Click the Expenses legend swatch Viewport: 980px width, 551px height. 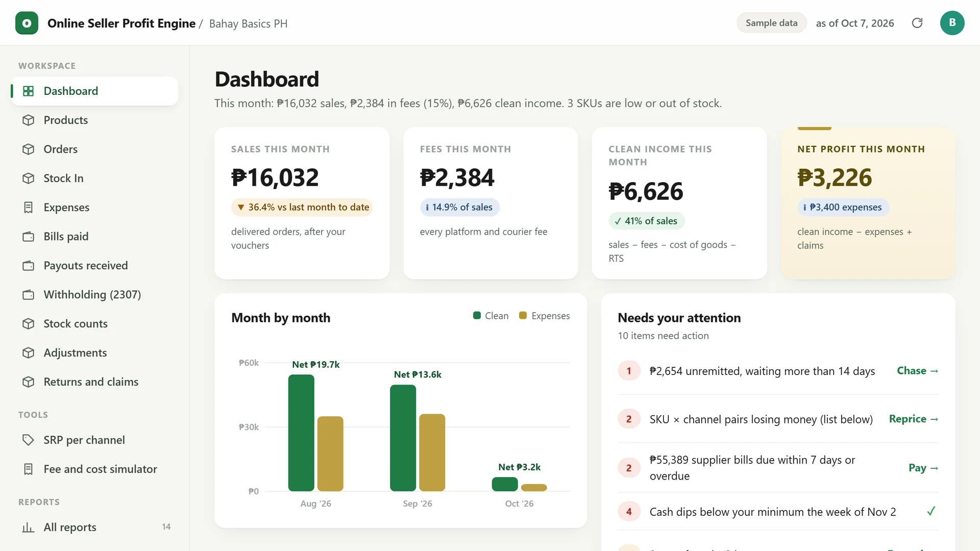pos(523,316)
